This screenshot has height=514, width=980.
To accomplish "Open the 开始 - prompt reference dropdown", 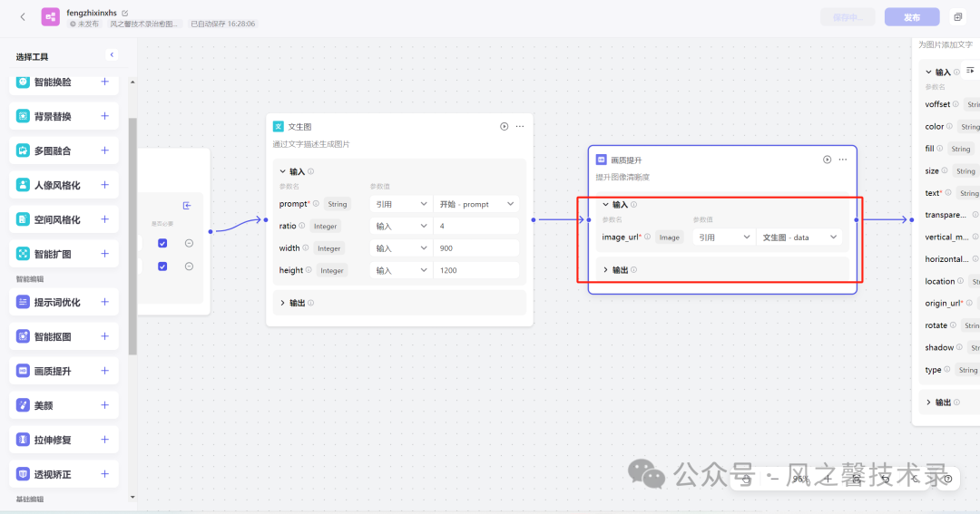I will tap(476, 204).
